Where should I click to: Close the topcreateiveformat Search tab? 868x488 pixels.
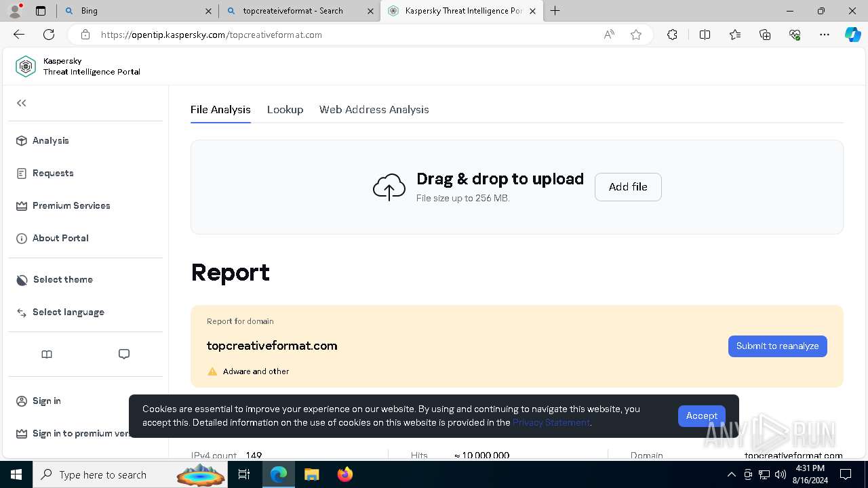(x=370, y=11)
